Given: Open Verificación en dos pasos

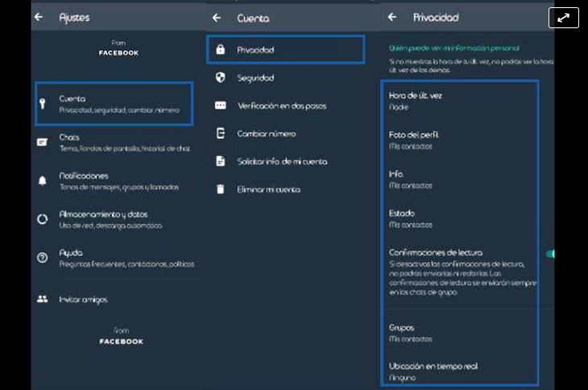Looking at the screenshot, I should (x=281, y=106).
